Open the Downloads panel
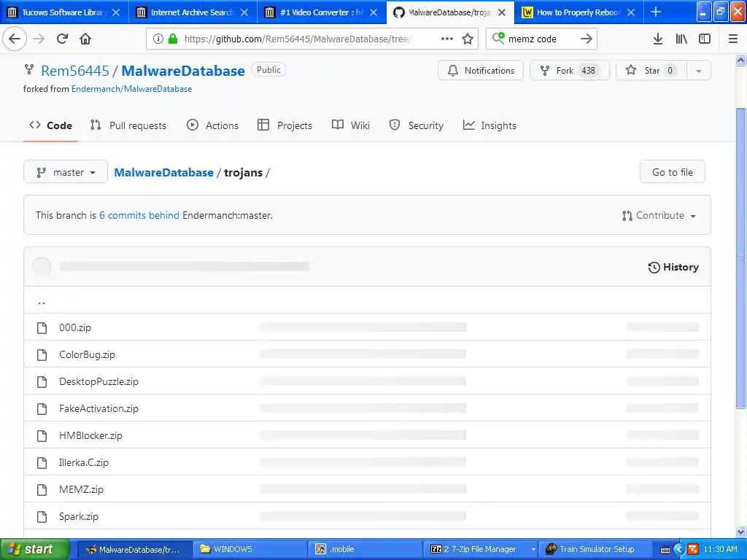The width and height of the screenshot is (747, 560). click(x=657, y=39)
